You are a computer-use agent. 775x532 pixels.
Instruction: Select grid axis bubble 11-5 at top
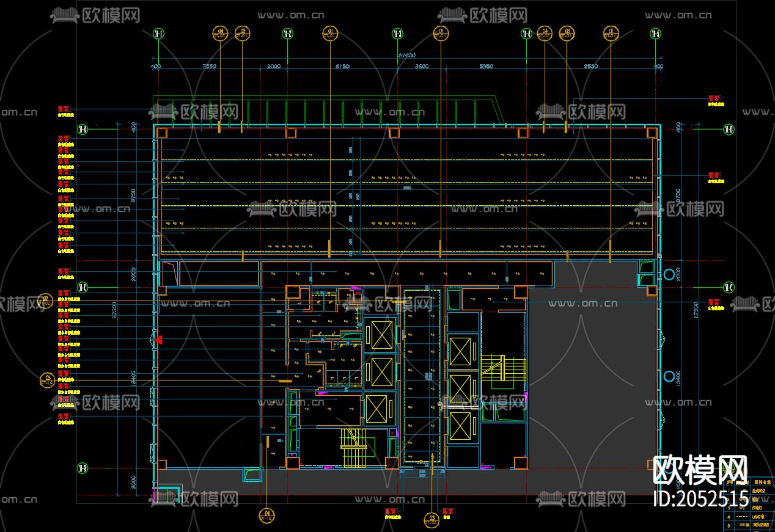point(655,34)
